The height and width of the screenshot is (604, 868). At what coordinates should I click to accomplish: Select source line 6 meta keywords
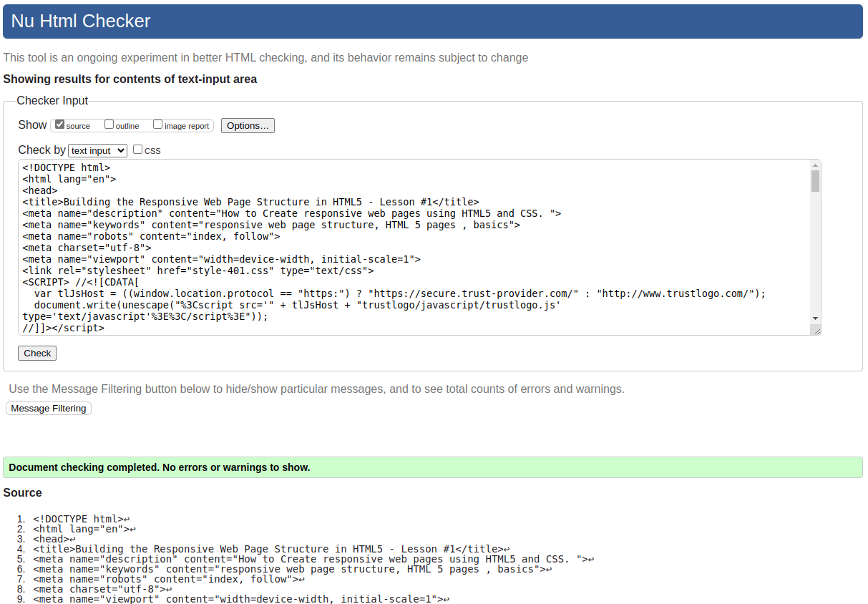pos(293,569)
